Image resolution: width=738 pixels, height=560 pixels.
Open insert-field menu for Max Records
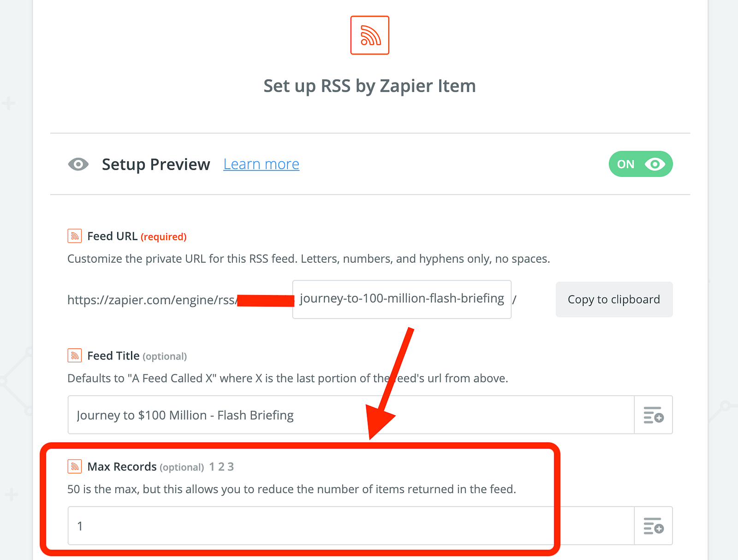[653, 526]
